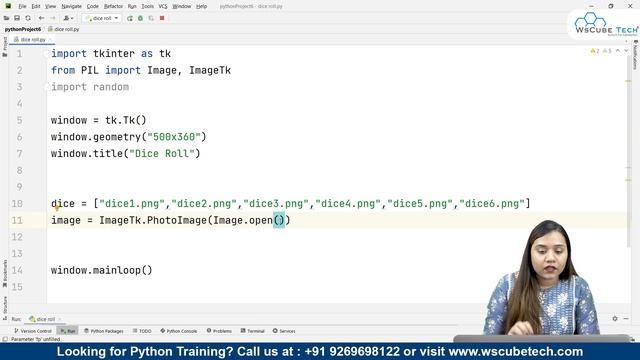Open the Project side panel
This screenshot has width=640, height=360.
point(5,47)
